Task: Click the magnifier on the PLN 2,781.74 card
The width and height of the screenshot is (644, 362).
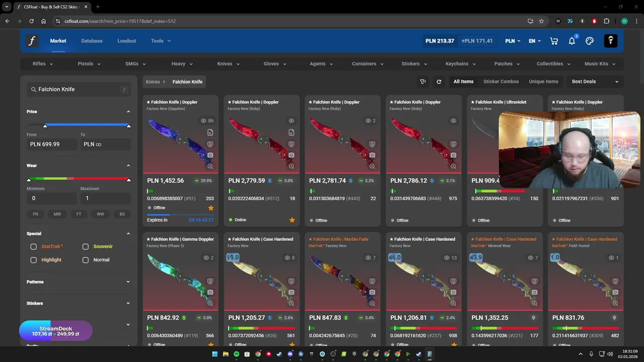Action: tap(372, 166)
